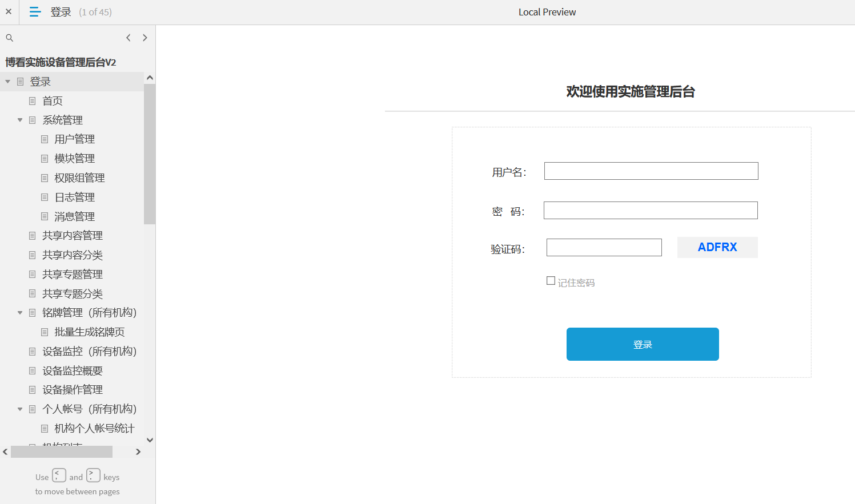This screenshot has height=504, width=855.
Task: Focus the 验证码 input field
Action: point(604,248)
